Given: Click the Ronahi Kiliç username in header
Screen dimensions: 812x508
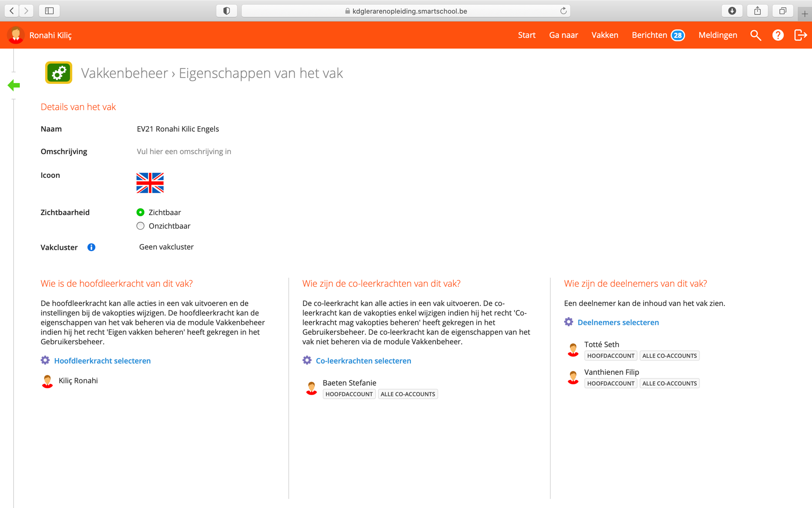Looking at the screenshot, I should pos(50,35).
